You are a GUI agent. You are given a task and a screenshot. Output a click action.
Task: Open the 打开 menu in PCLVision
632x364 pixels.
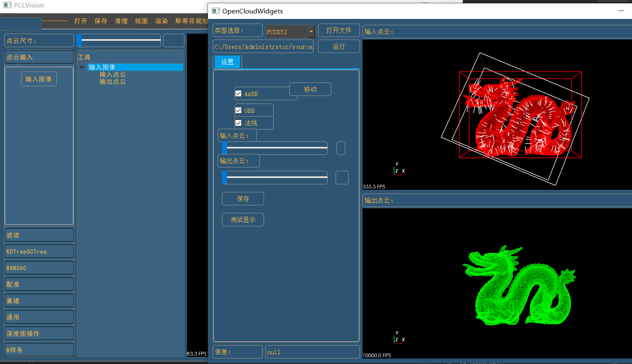tap(80, 21)
